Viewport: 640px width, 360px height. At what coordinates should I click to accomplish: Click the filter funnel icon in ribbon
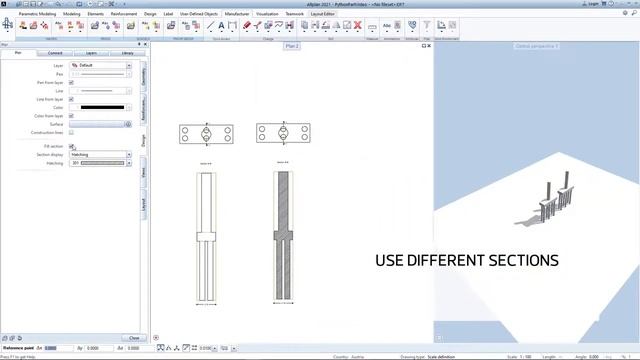pyautogui.click(x=427, y=25)
